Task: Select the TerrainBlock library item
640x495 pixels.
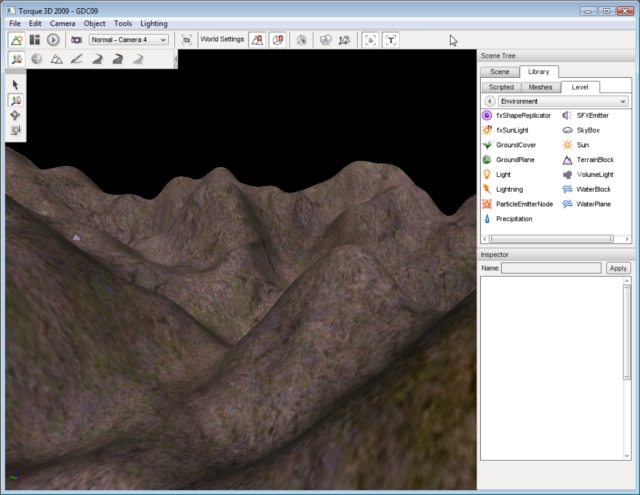Action: (x=594, y=159)
